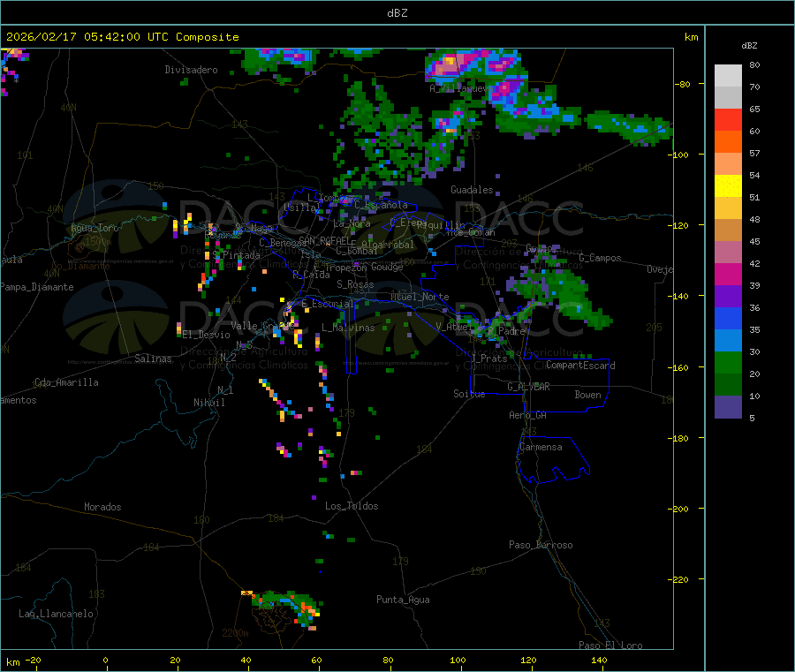Viewport: 795px width, 672px height.
Task: Click the E_Escorial label
Action: click(x=327, y=304)
